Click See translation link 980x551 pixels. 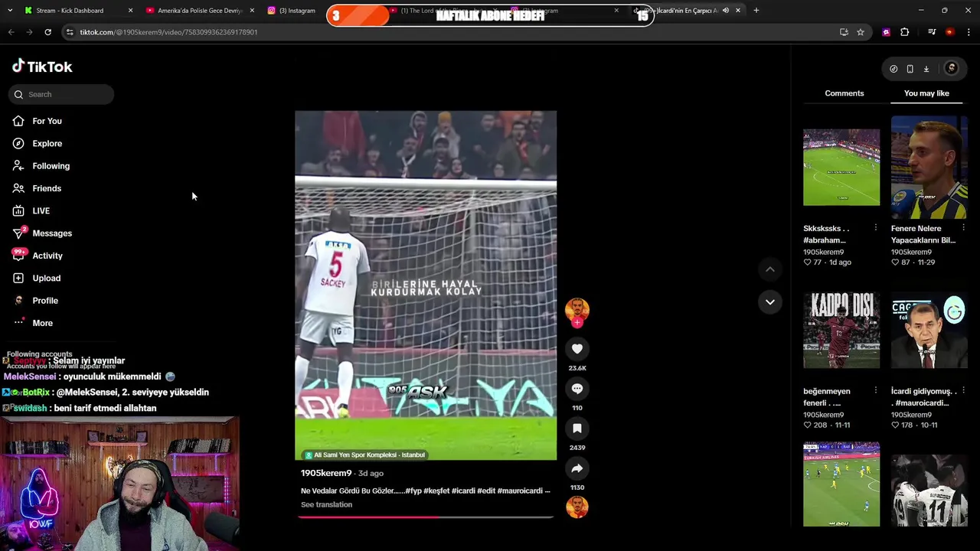coord(326,504)
